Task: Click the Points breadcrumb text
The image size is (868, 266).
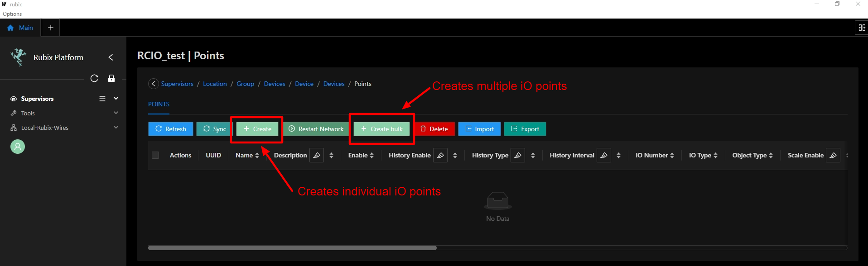Action: click(363, 84)
